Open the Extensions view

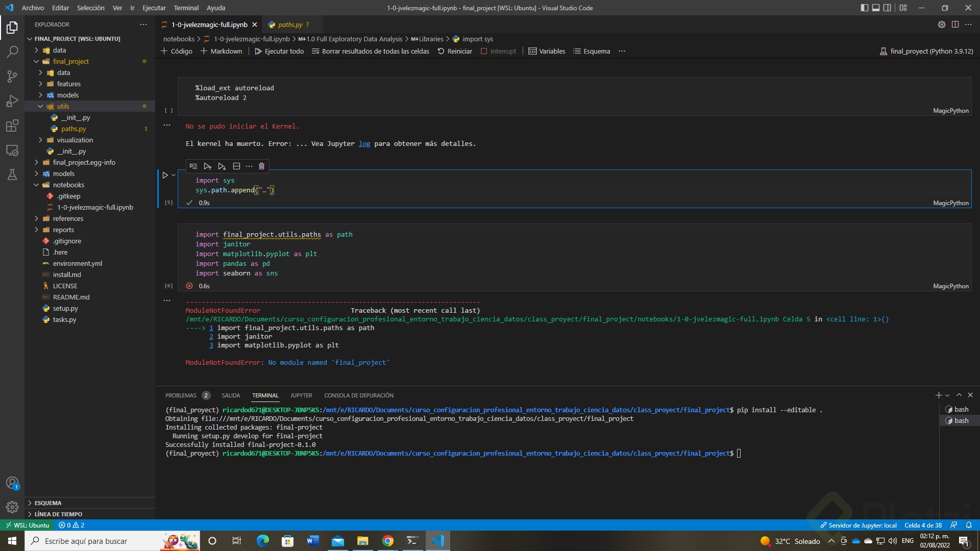[12, 126]
